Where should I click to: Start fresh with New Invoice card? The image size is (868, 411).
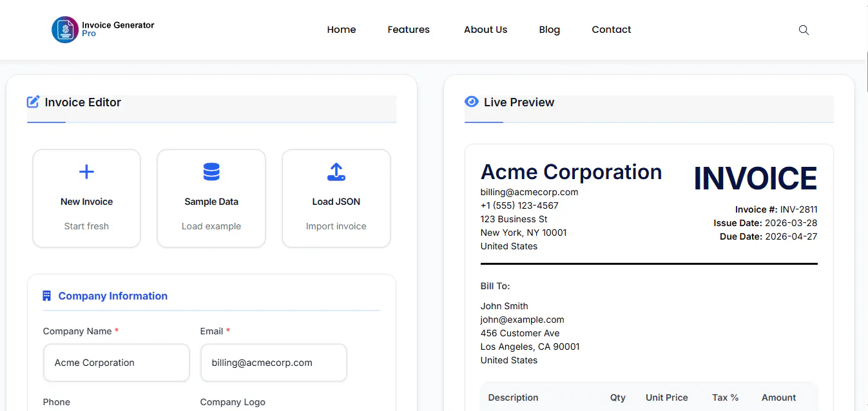[x=86, y=198]
